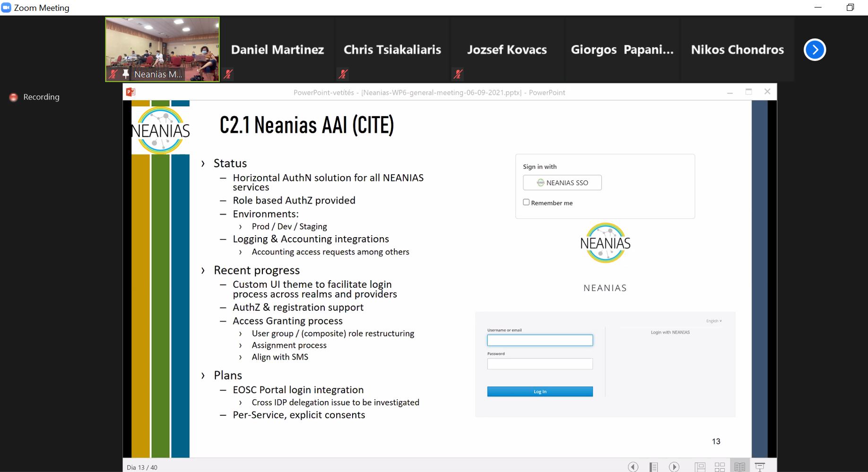Select the Neanias meeting room video thumbnail
This screenshot has width=868, height=472.
click(162, 50)
